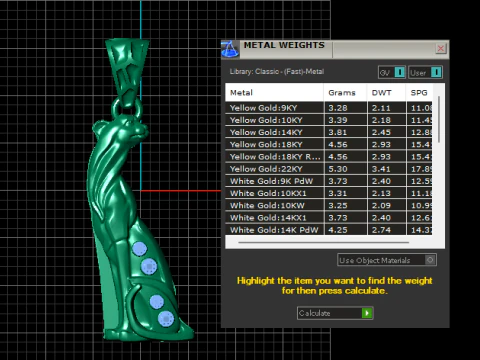Click the 3.28 grams value

(338, 108)
